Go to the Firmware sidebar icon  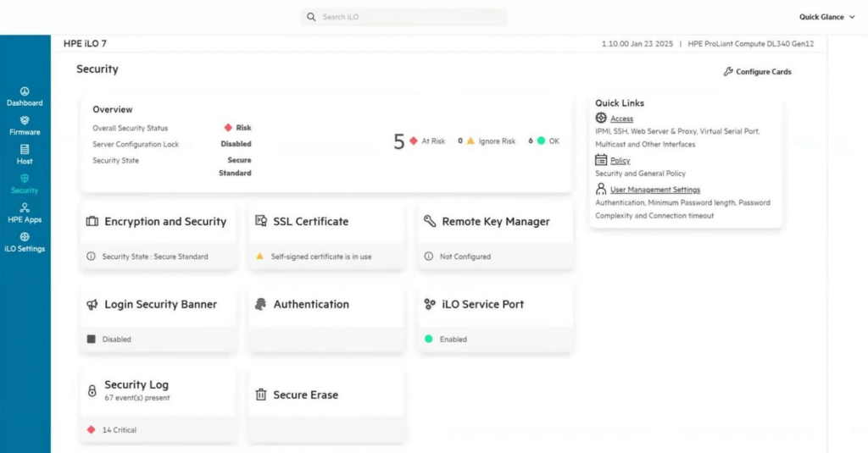point(25,120)
